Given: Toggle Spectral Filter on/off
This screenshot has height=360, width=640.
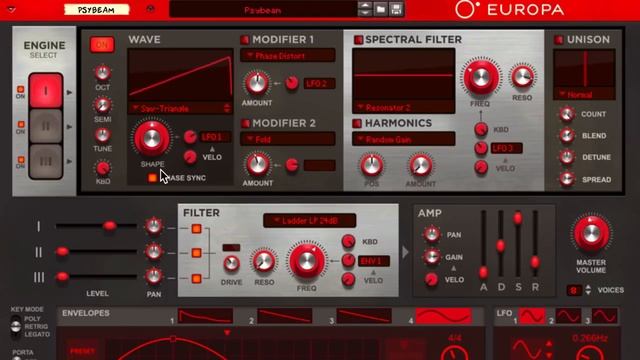Looking at the screenshot, I should [x=358, y=40].
